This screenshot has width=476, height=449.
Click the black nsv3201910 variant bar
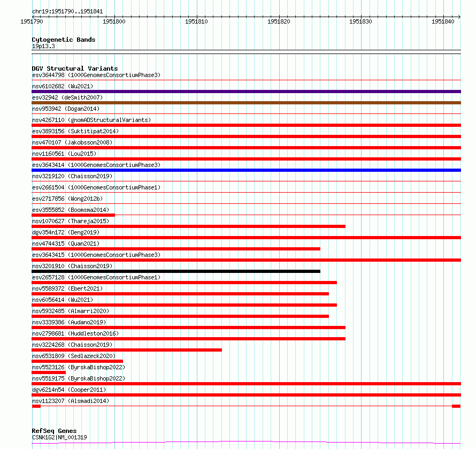(x=176, y=271)
